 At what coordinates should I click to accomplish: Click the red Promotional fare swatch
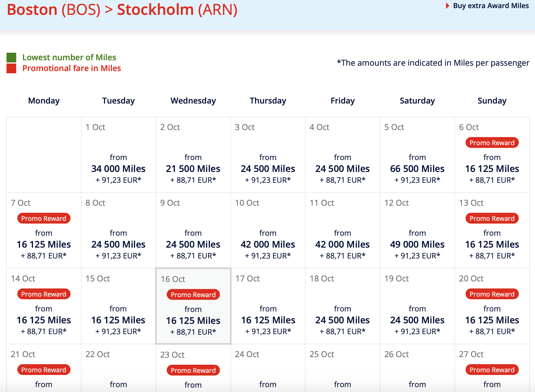(x=11, y=68)
